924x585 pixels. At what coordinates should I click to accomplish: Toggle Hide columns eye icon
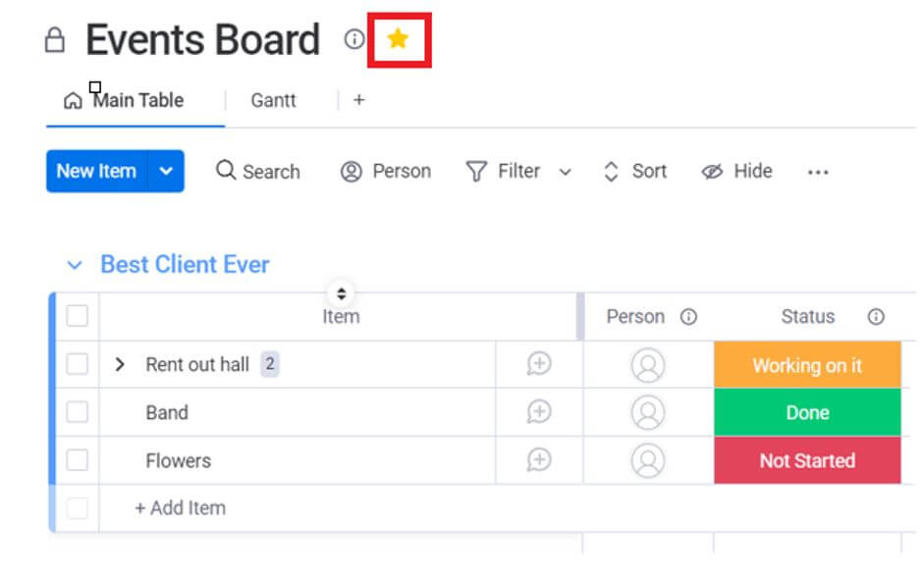point(712,172)
